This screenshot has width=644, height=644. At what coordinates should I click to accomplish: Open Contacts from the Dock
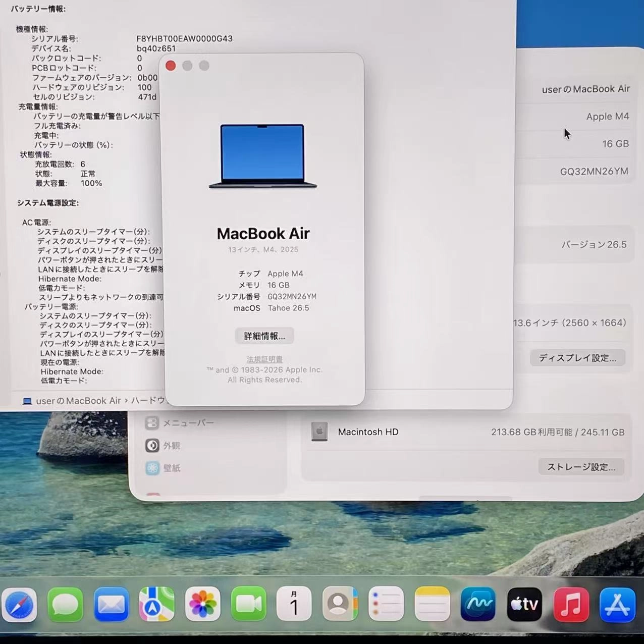(340, 604)
